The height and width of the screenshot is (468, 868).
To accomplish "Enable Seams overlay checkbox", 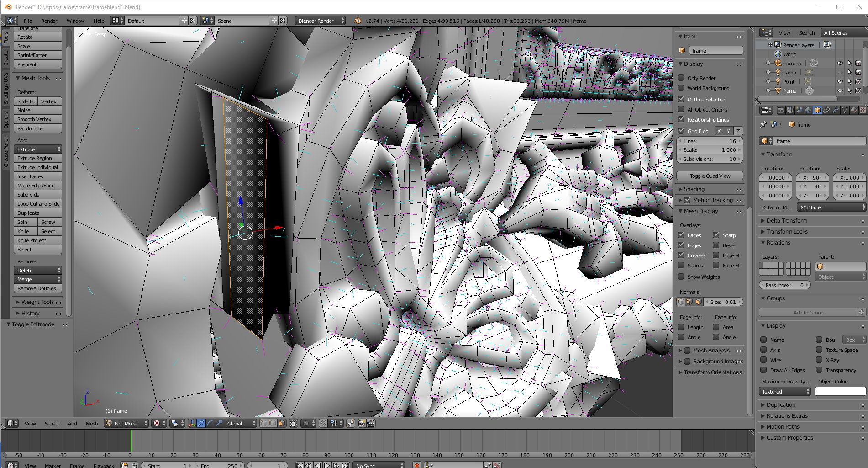I will [681, 265].
